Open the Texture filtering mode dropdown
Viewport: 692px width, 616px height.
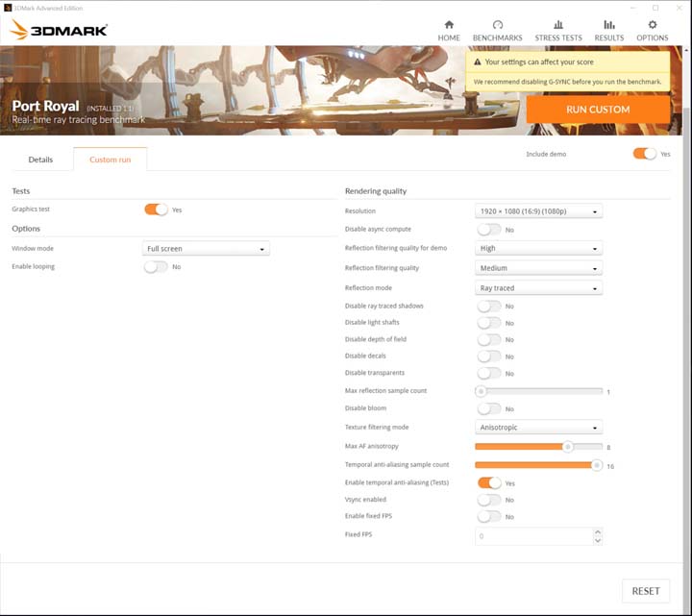538,427
